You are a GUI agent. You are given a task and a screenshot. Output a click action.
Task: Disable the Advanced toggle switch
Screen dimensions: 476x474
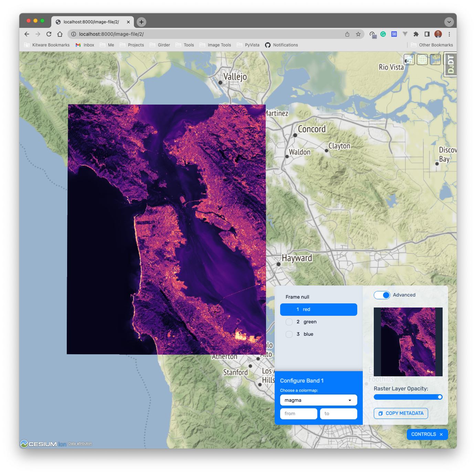pyautogui.click(x=382, y=295)
